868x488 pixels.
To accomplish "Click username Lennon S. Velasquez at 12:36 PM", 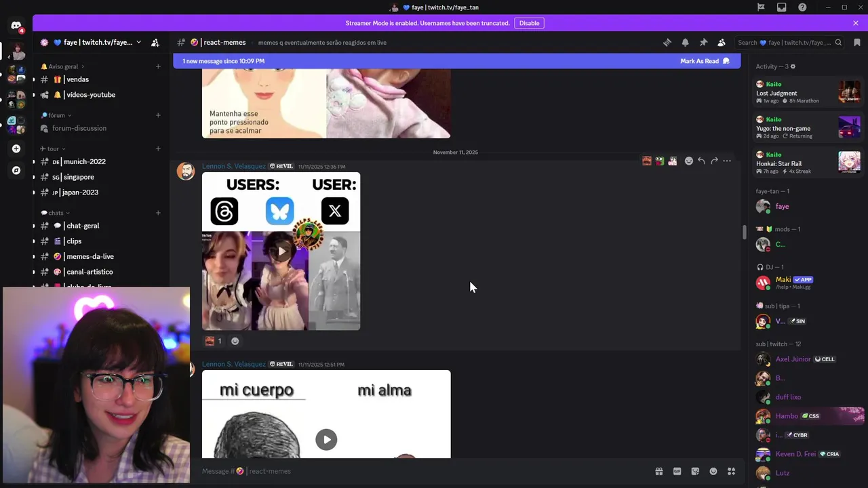I will [x=234, y=166].
